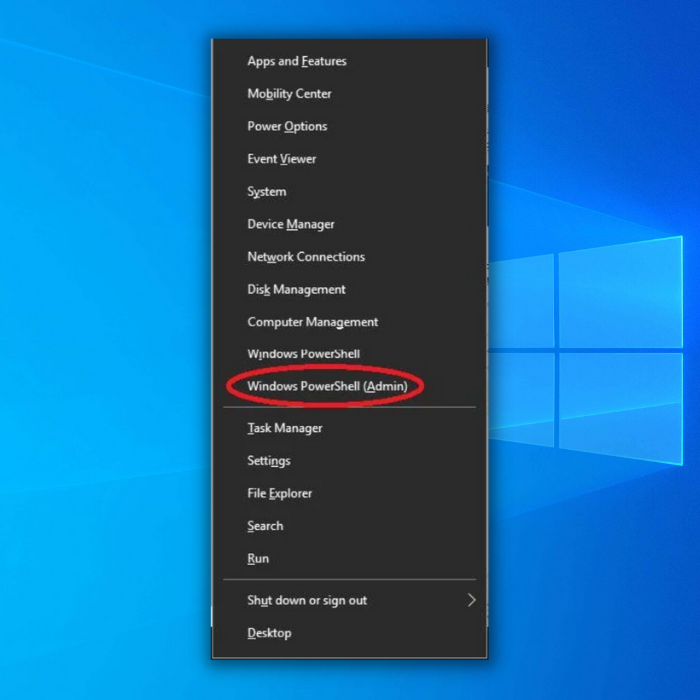This screenshot has width=700, height=700.
Task: Launch Computer Management
Action: 312,322
